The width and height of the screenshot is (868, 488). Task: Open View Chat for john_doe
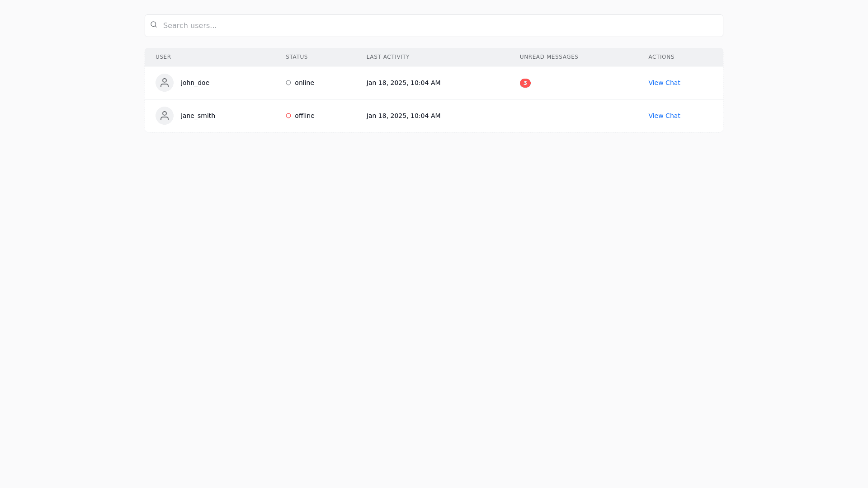click(x=664, y=83)
